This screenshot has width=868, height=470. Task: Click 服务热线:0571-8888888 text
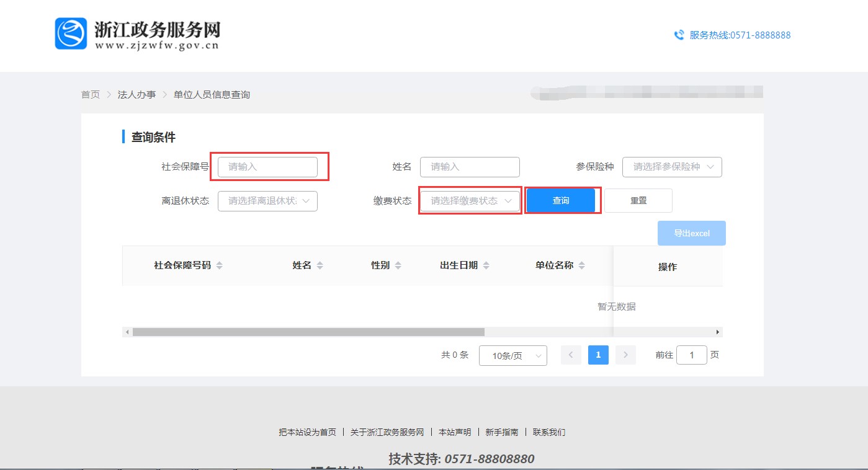click(x=740, y=35)
